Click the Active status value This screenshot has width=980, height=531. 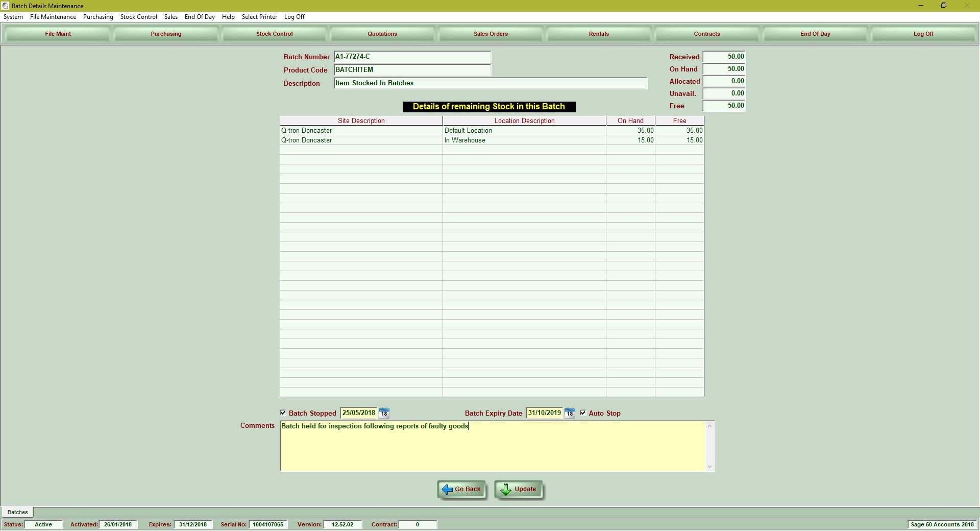pyautogui.click(x=43, y=524)
